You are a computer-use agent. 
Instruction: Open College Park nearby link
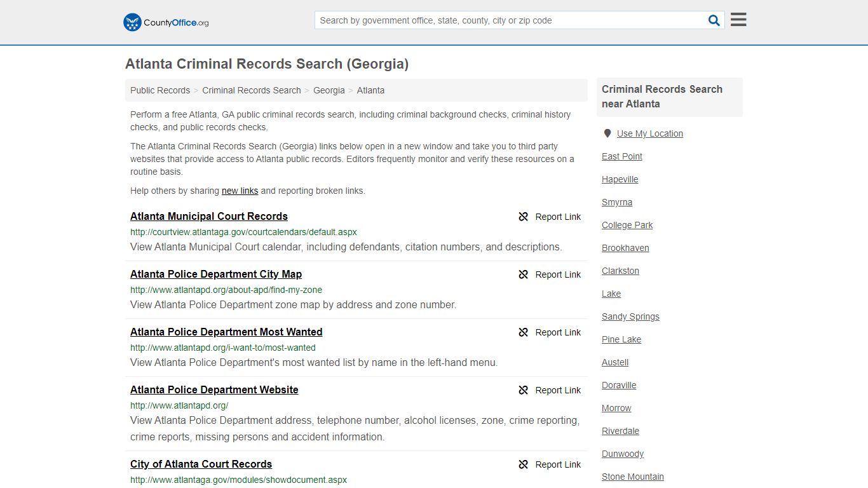[x=627, y=225]
